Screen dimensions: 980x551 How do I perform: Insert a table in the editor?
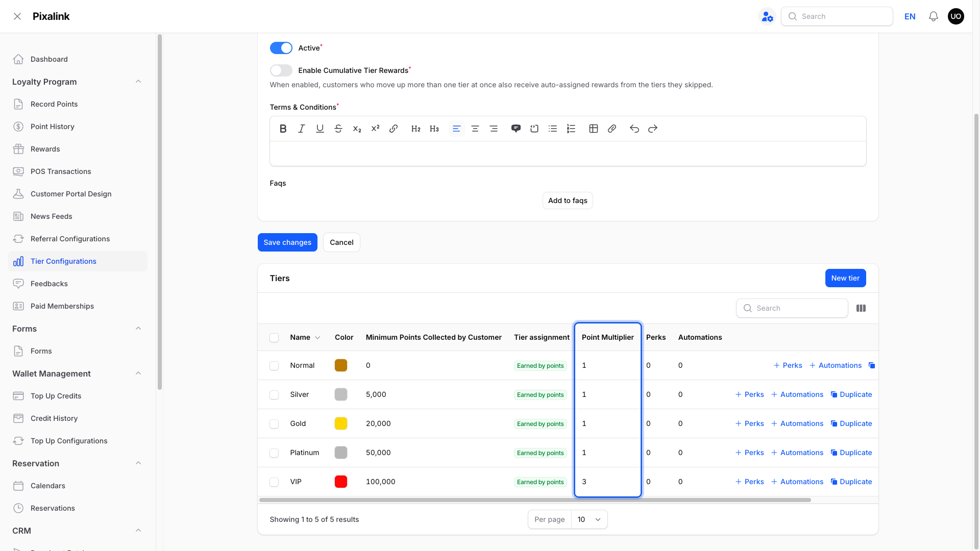[593, 129]
